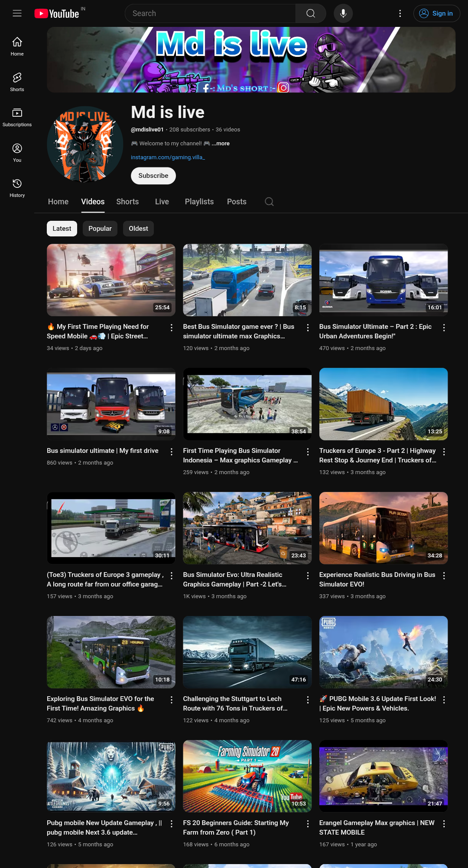Screen dimensions: 468x868
Task: Open Shorts in the sidebar
Action: [17, 82]
